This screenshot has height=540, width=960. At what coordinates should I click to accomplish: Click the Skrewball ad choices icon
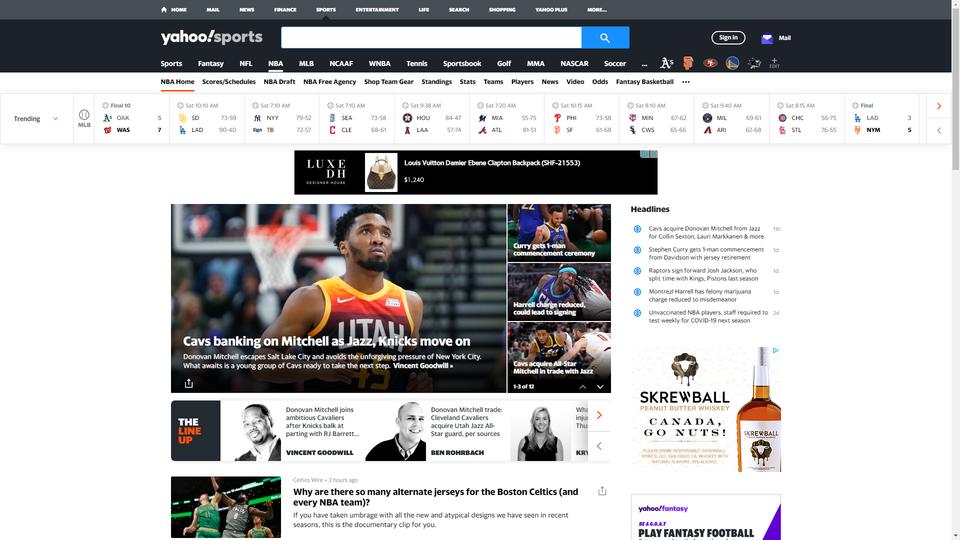(776, 351)
